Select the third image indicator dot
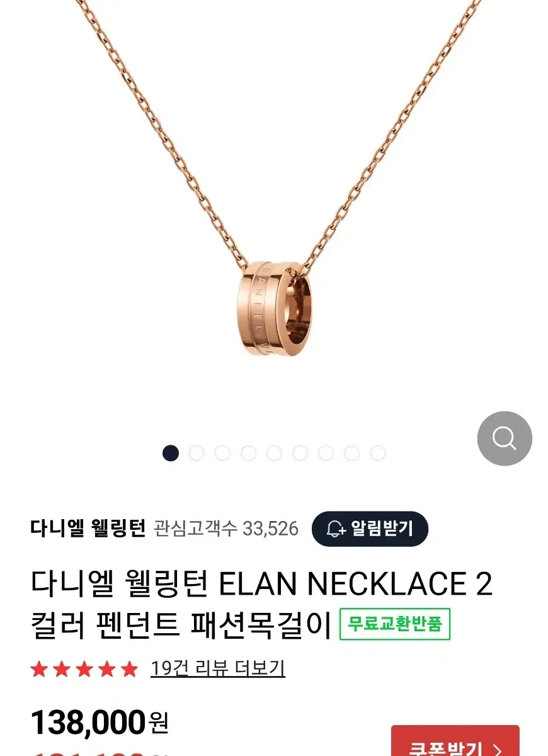548x756 pixels. tap(222, 453)
